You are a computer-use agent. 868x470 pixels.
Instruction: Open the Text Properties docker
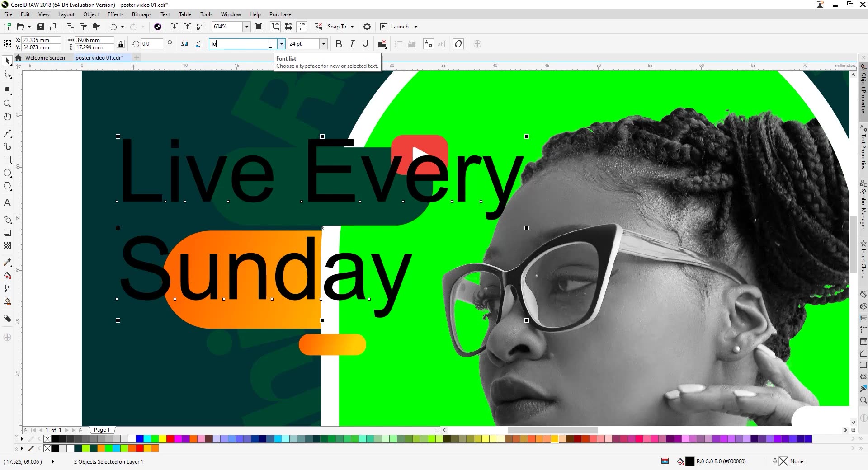[x=863, y=149]
